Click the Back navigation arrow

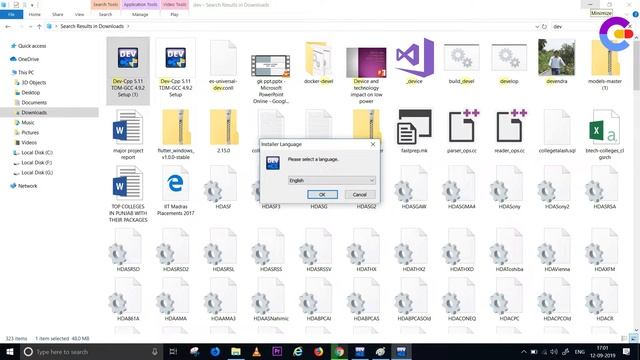click(8, 27)
